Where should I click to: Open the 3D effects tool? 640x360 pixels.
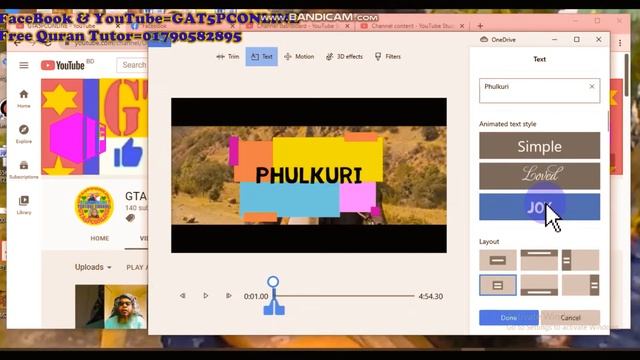pyautogui.click(x=344, y=57)
